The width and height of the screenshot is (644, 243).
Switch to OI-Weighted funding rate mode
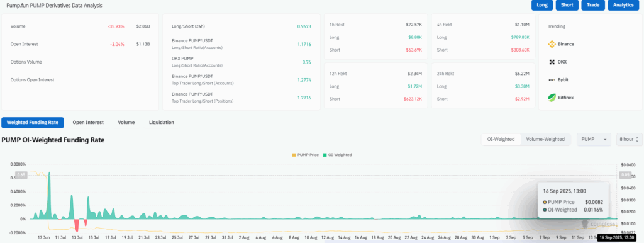(501, 139)
